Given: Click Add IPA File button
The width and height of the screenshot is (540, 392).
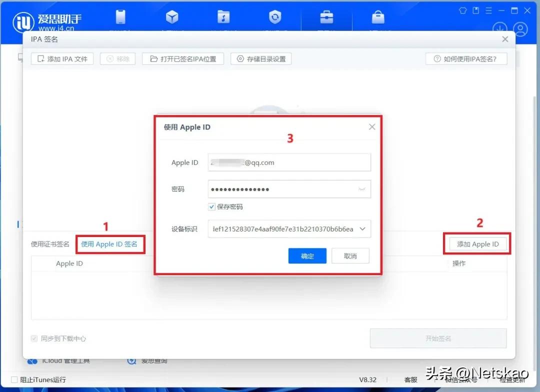Looking at the screenshot, I should [x=62, y=59].
